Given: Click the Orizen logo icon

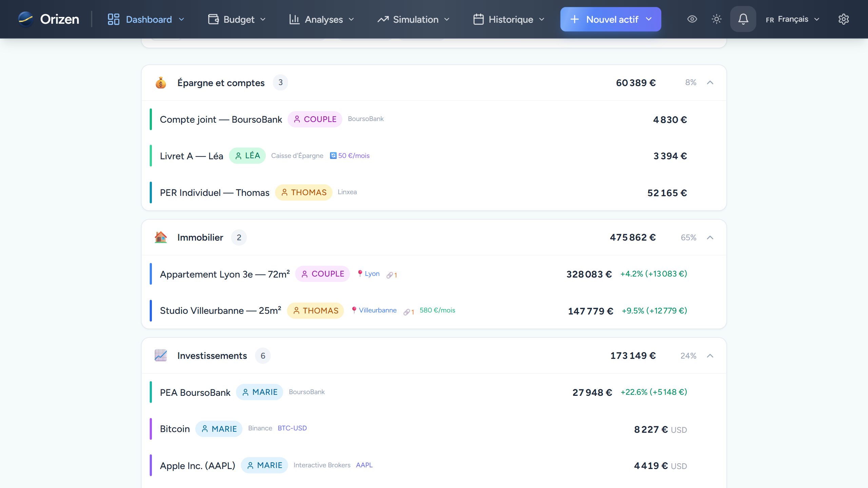Looking at the screenshot, I should (x=25, y=19).
